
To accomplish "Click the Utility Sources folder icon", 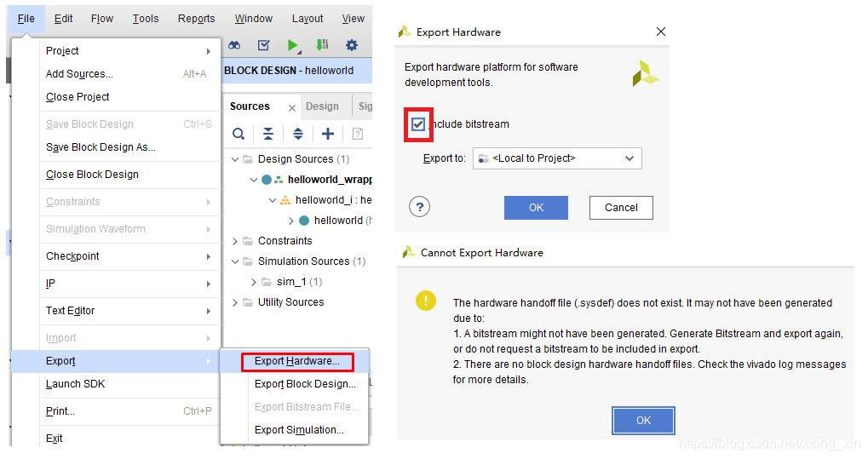I will [248, 302].
